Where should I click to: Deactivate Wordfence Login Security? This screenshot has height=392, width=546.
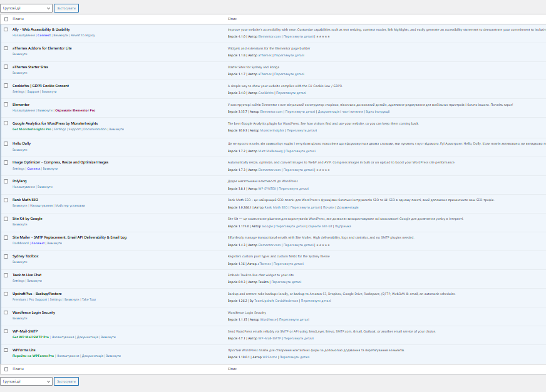pos(20,319)
